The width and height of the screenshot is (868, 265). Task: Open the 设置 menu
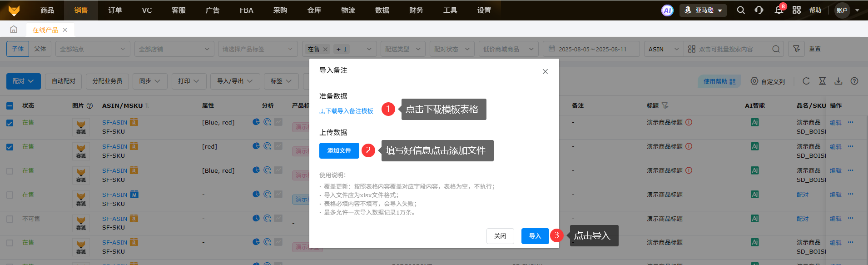(x=484, y=10)
